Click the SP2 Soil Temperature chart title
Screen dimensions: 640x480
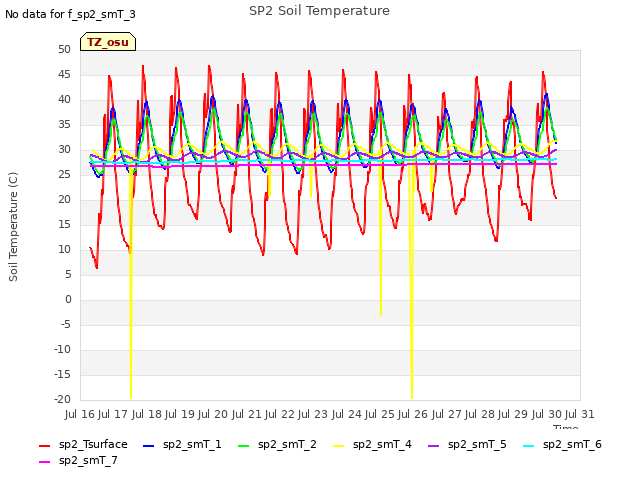pyautogui.click(x=319, y=11)
